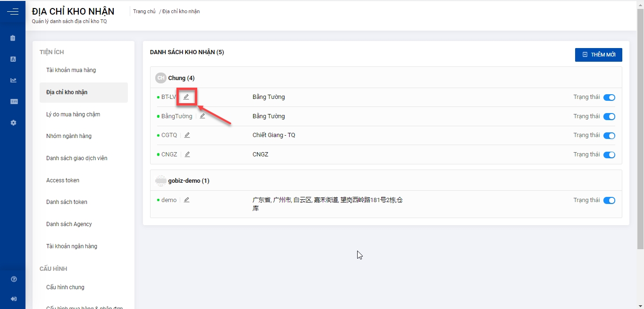Screen dimensions: 644x309
Task: Toggle the status switch for BT-LV
Action: click(609, 98)
